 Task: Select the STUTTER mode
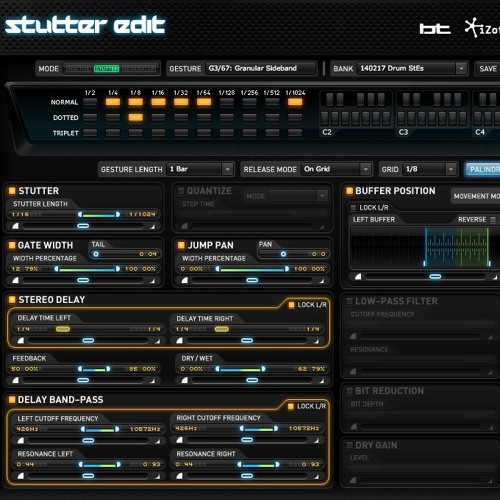pyautogui.click(x=106, y=69)
